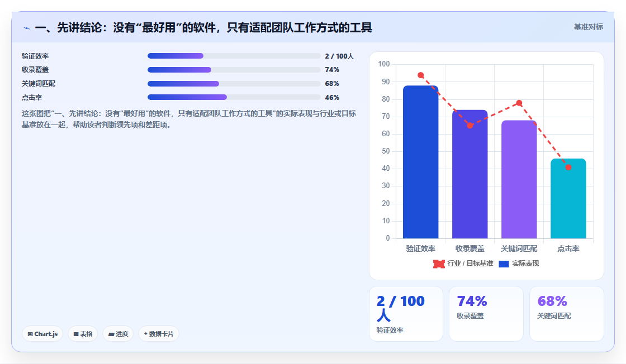
Task: Click the 50 y-axis tick label
Action: pos(386,151)
